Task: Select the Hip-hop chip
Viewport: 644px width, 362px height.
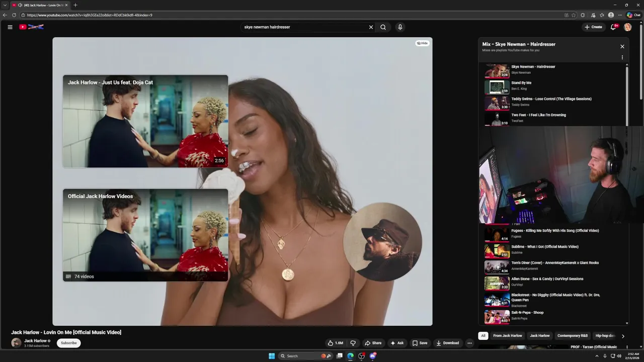Action: tap(605, 335)
